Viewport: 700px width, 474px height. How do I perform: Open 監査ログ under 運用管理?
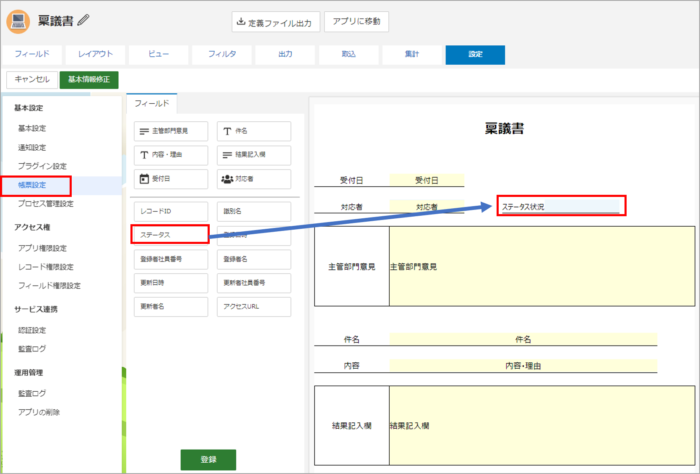click(32, 393)
